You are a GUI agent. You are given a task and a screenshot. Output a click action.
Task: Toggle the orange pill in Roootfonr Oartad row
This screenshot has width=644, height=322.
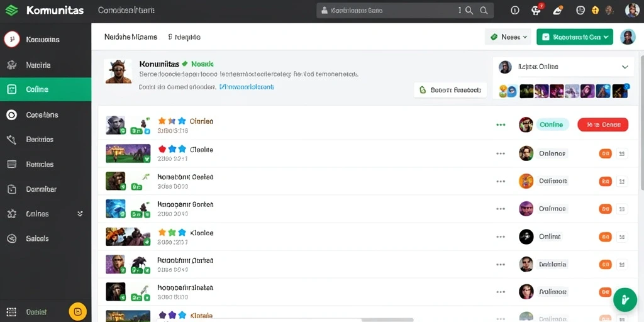coord(605,265)
